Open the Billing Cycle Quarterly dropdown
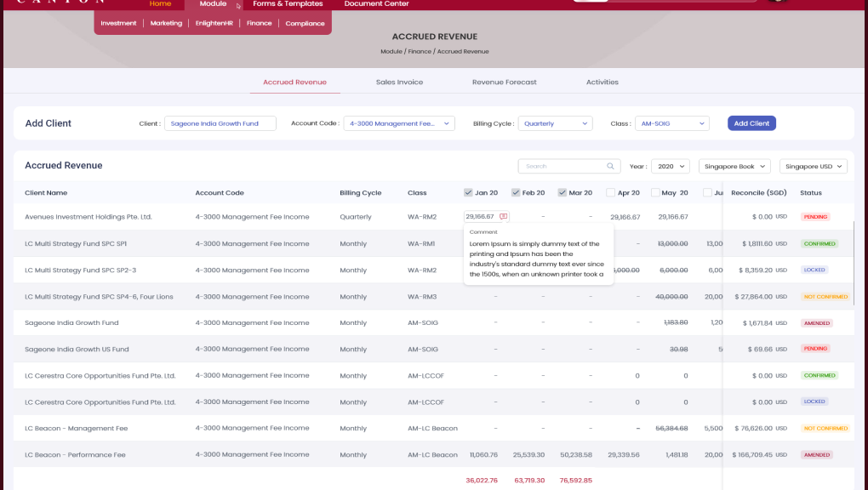The image size is (868, 490). pos(555,123)
